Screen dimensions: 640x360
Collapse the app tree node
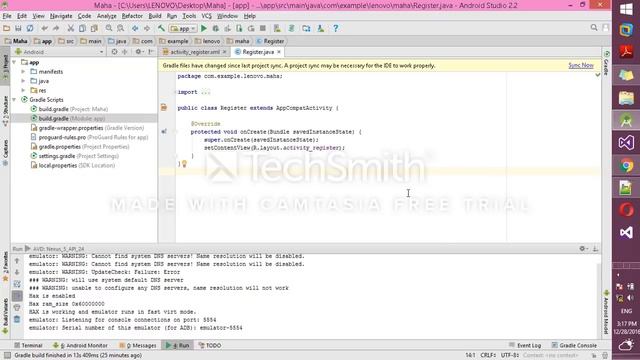[15, 62]
